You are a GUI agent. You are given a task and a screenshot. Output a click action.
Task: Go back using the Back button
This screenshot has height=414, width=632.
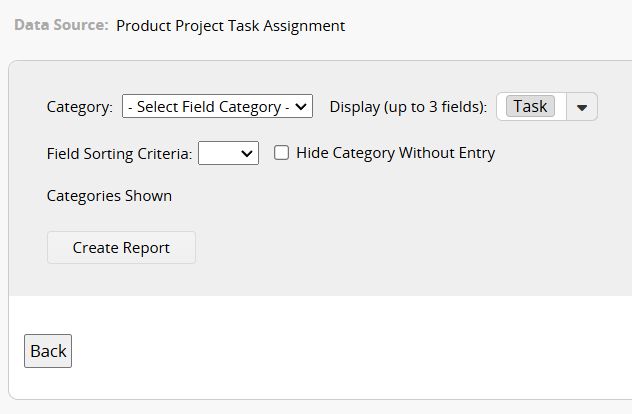pos(48,351)
